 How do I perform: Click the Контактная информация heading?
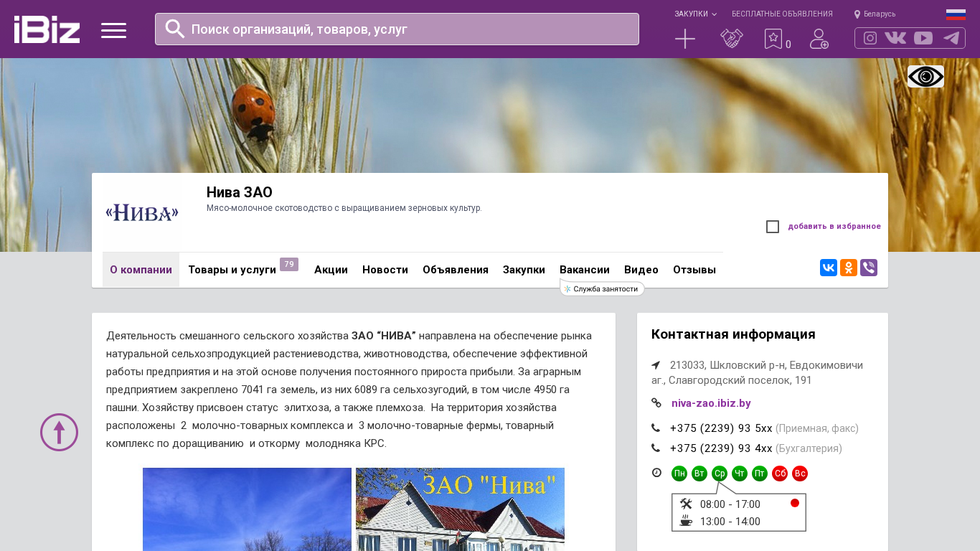click(x=733, y=334)
